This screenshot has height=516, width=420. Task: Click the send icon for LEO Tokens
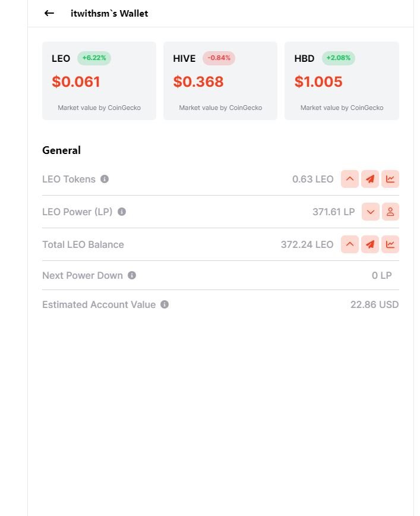[x=370, y=179]
